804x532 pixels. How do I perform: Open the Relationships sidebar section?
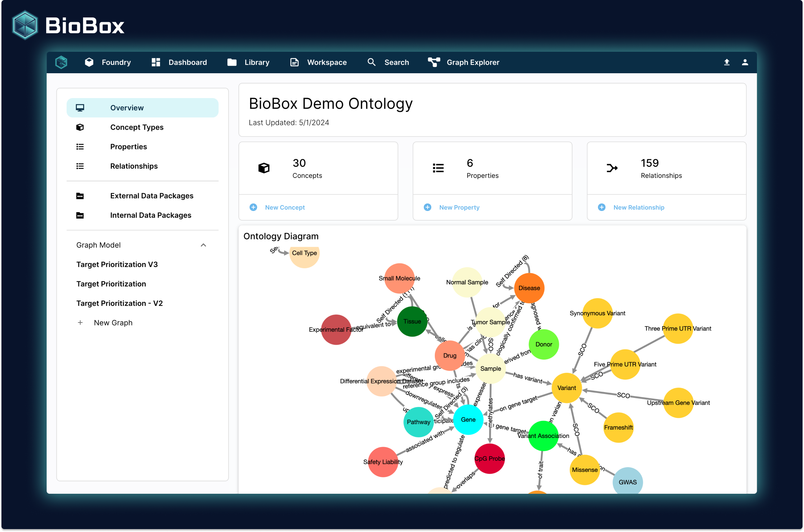tap(133, 166)
